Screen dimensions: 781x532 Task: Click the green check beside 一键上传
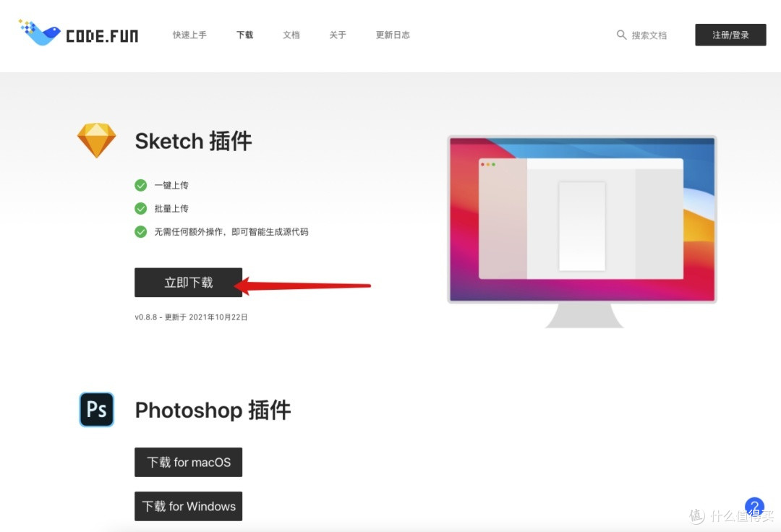141,185
